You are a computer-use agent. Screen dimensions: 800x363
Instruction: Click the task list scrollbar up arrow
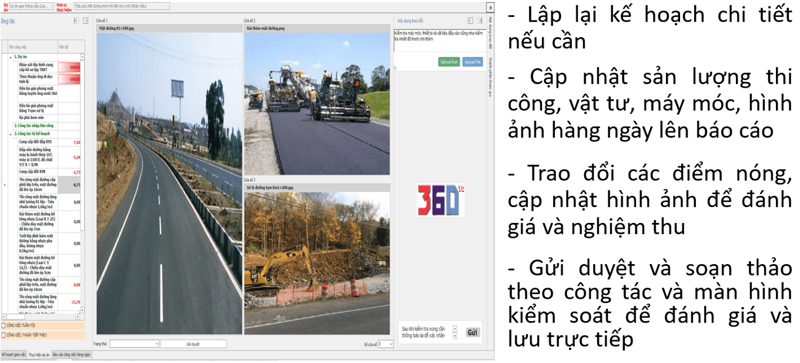pyautogui.click(x=83, y=57)
